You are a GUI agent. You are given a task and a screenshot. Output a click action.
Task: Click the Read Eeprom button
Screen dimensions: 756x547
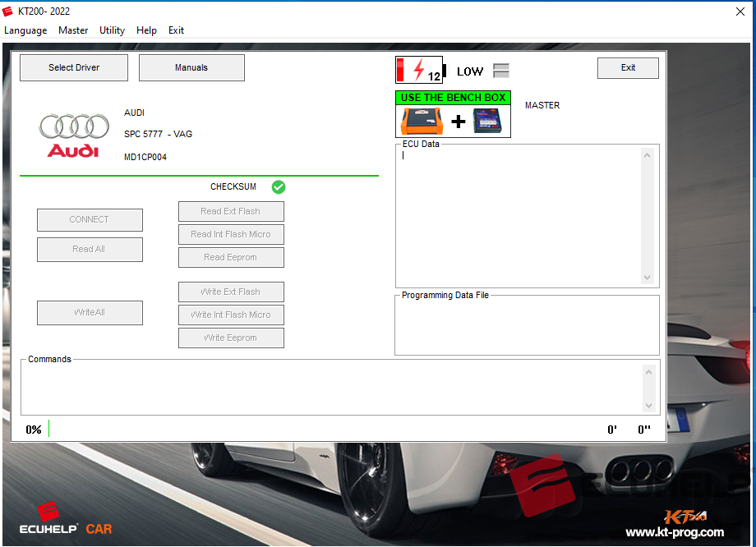click(x=231, y=257)
